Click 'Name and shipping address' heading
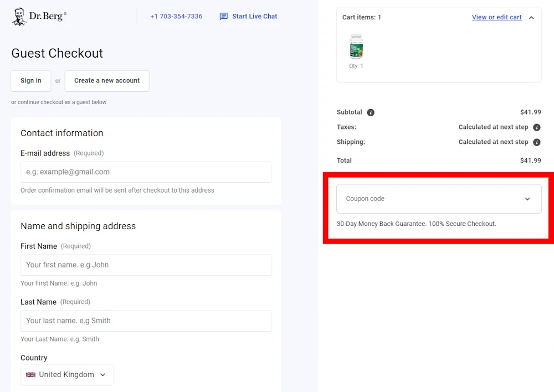Screen dimensions: 554x392 78,226
